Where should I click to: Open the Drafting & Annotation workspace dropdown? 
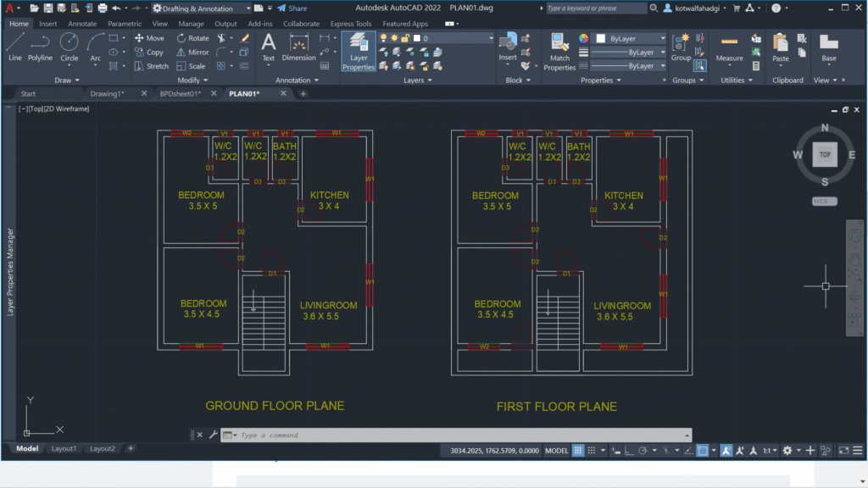pyautogui.click(x=202, y=8)
